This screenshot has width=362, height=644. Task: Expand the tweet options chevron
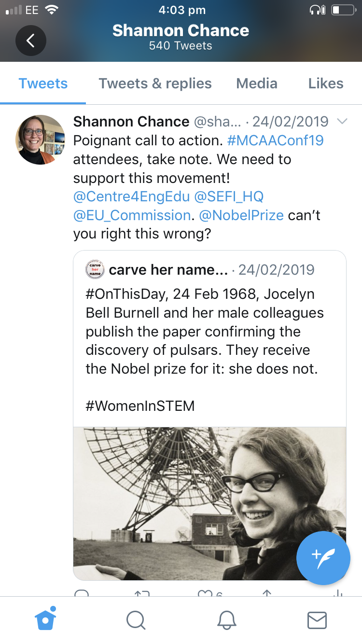coord(342,122)
